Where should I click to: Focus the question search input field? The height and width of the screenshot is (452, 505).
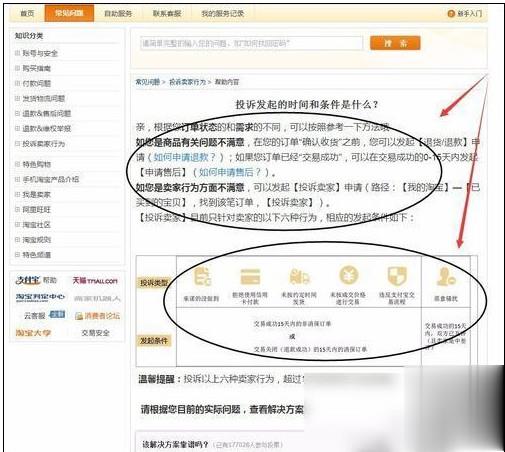pyautogui.click(x=252, y=43)
